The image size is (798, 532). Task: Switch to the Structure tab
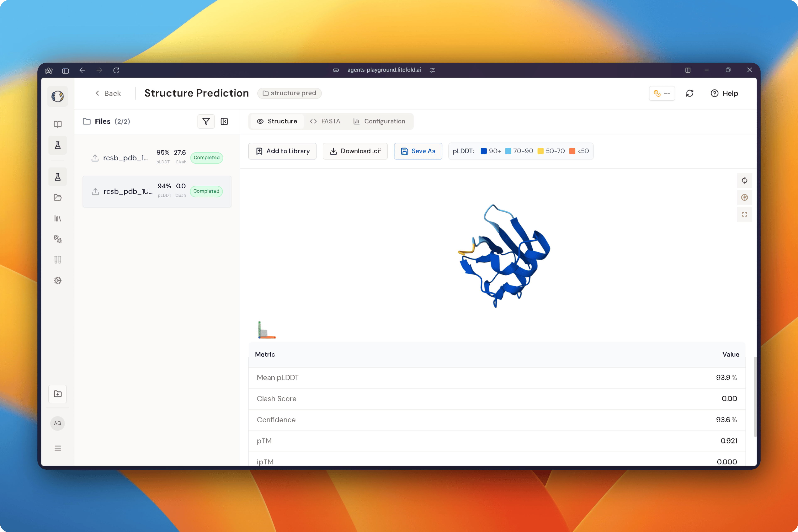pyautogui.click(x=277, y=121)
